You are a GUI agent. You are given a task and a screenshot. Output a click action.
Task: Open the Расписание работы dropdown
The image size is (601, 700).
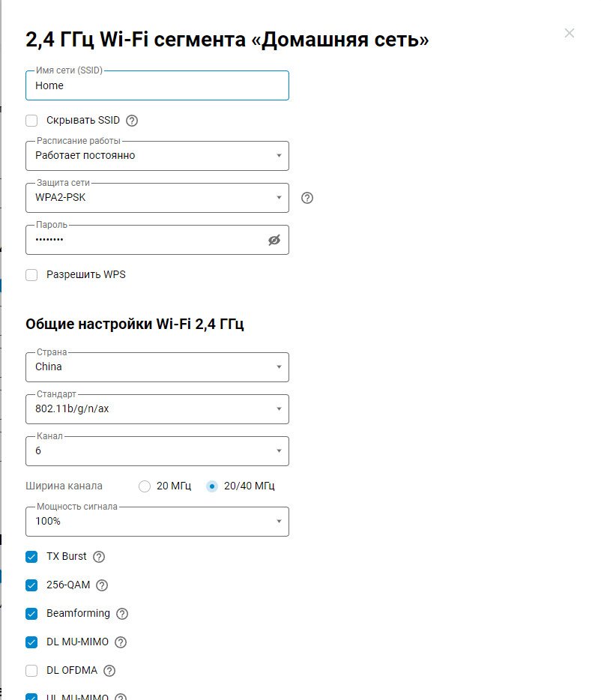[157, 156]
